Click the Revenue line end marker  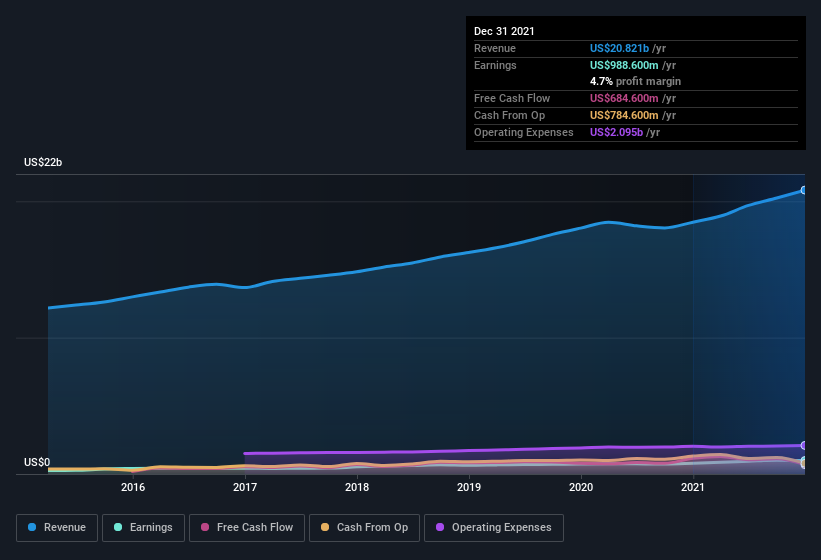(x=804, y=190)
